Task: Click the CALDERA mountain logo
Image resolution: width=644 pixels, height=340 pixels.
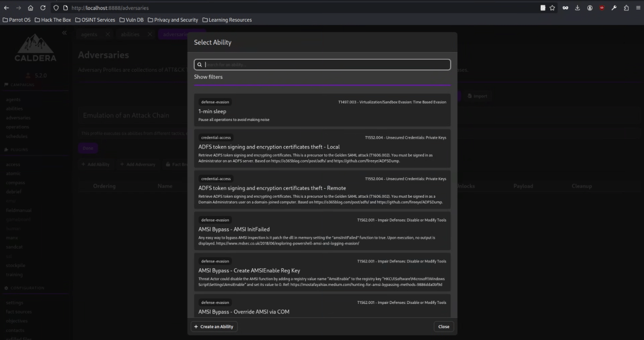Action: (x=36, y=47)
